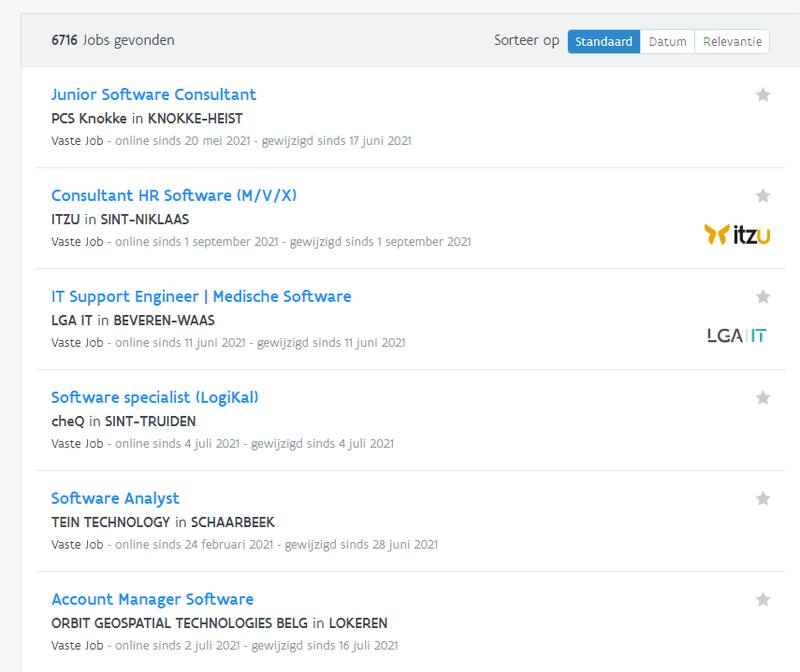Image resolution: width=800 pixels, height=672 pixels.
Task: Favorite the Consultant HR Software job
Action: (x=763, y=196)
